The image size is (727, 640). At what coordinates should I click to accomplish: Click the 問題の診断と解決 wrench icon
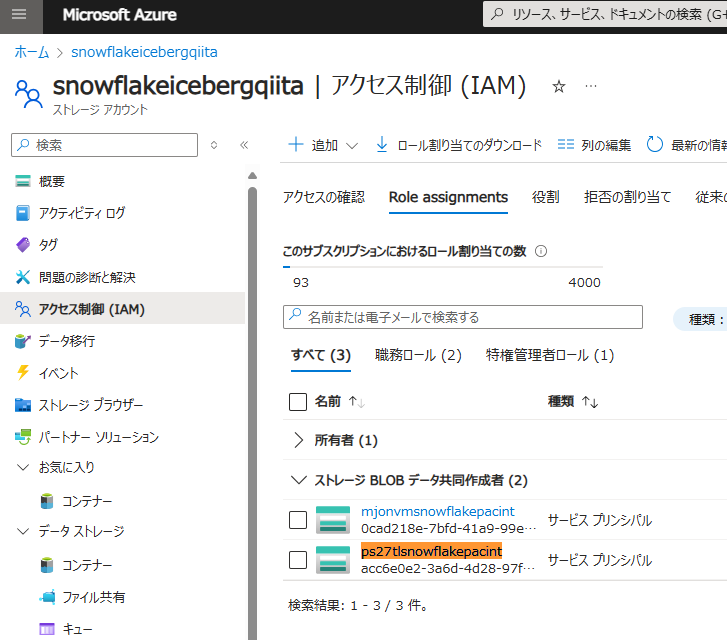[23, 277]
